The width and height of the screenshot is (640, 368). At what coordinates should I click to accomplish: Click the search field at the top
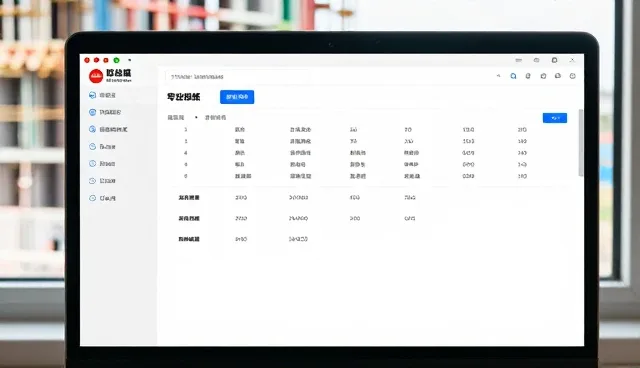237,77
